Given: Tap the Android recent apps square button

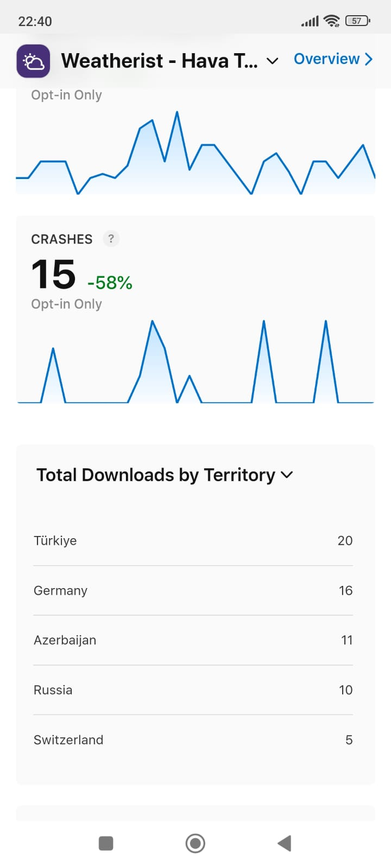Looking at the screenshot, I should click(x=106, y=844).
